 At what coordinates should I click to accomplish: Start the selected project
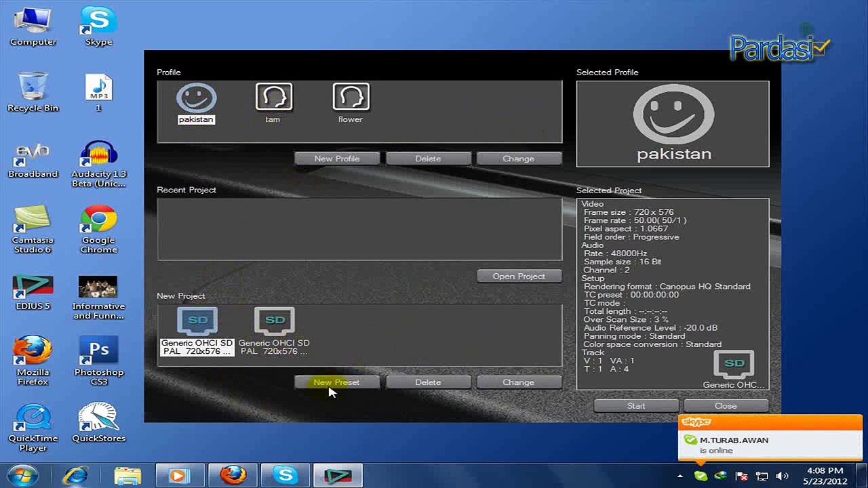(636, 405)
